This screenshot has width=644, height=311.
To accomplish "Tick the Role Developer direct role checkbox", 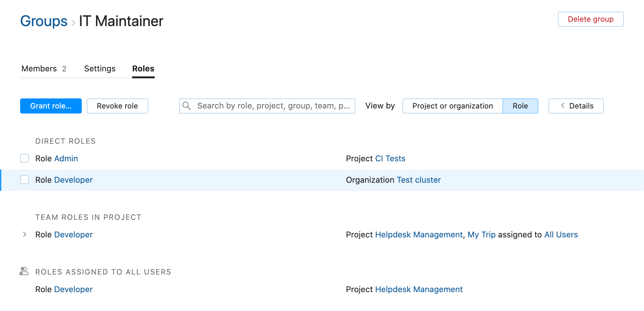I will click(x=25, y=180).
